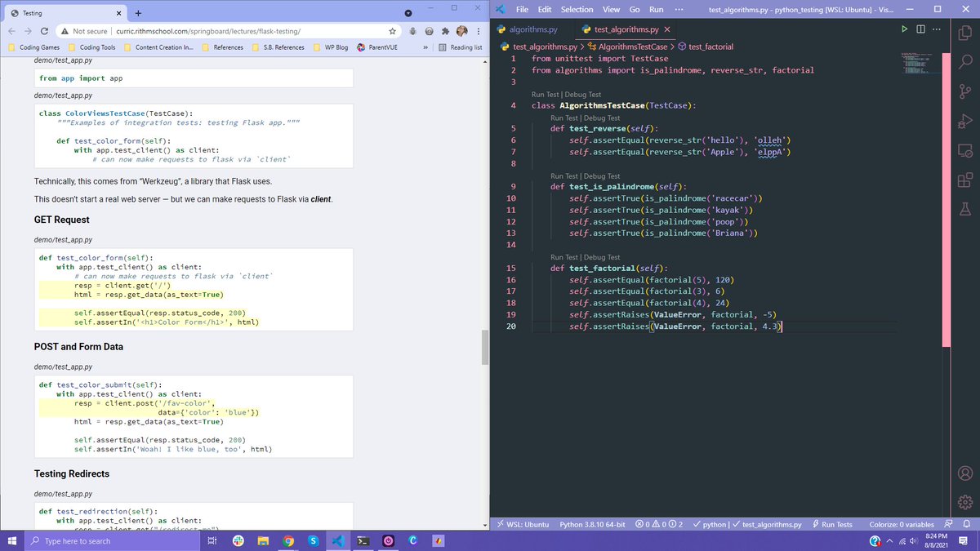Open Task View on the taskbar
Image resolution: width=980 pixels, height=551 pixels.
point(212,540)
